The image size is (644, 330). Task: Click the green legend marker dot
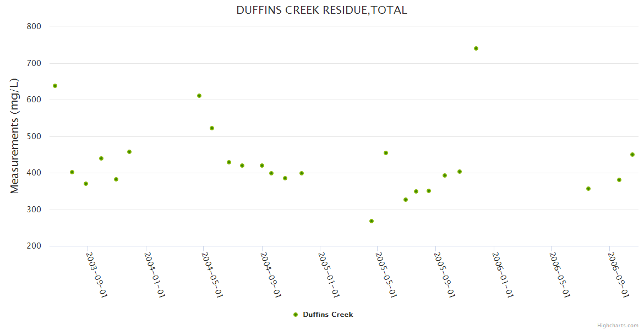point(296,315)
